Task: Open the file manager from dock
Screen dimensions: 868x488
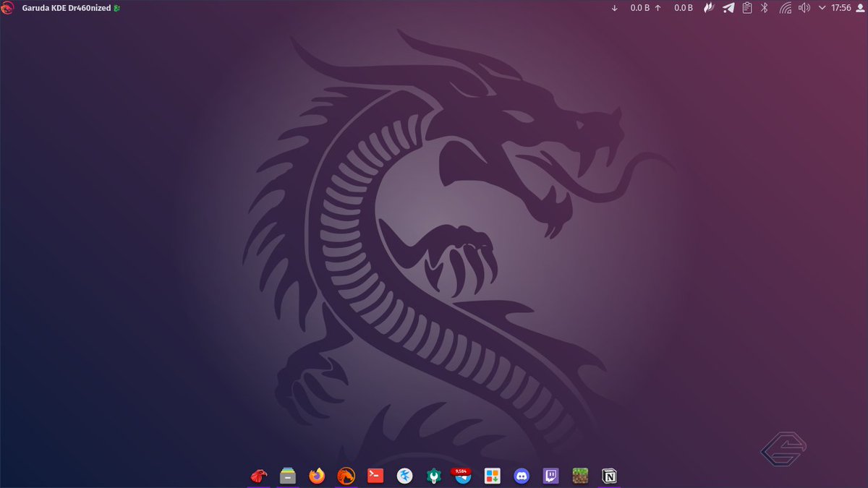Action: tap(288, 476)
